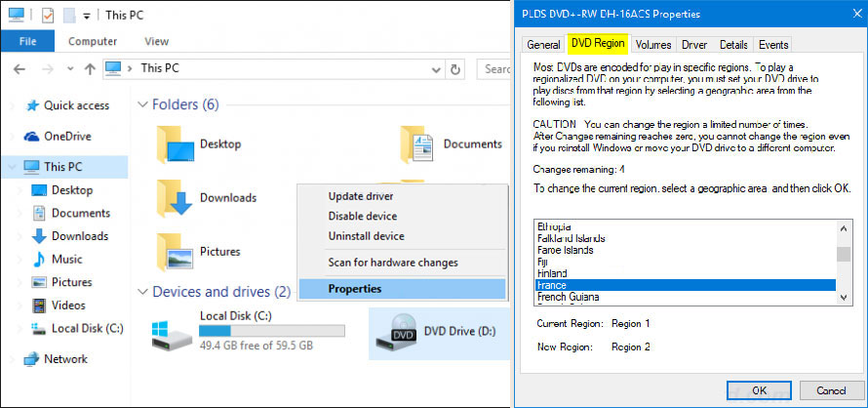Screen dimensions: 868x408
Task: Open the Quick Access Toolbar dropdown arrow
Action: [x=87, y=16]
